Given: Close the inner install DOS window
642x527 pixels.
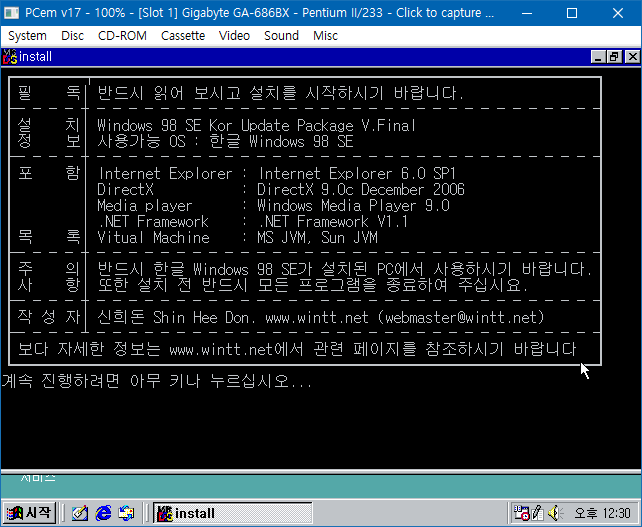Looking at the screenshot, I should pos(632,57).
